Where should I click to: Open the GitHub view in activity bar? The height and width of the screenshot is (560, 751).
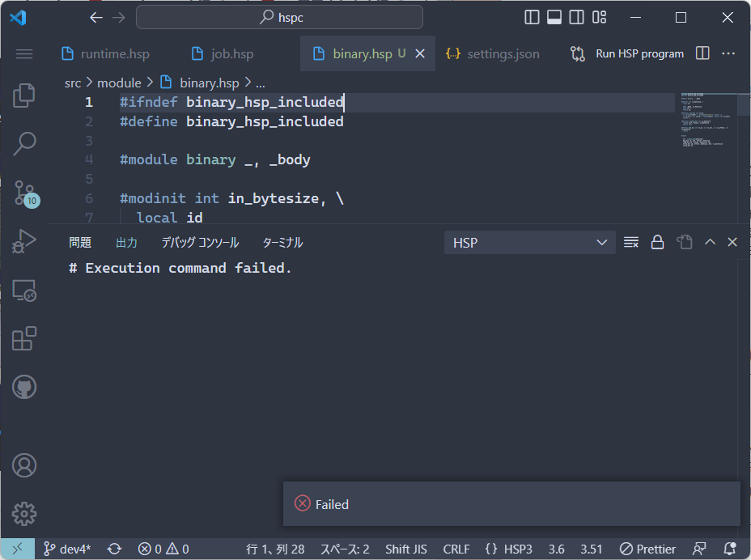pos(24,387)
